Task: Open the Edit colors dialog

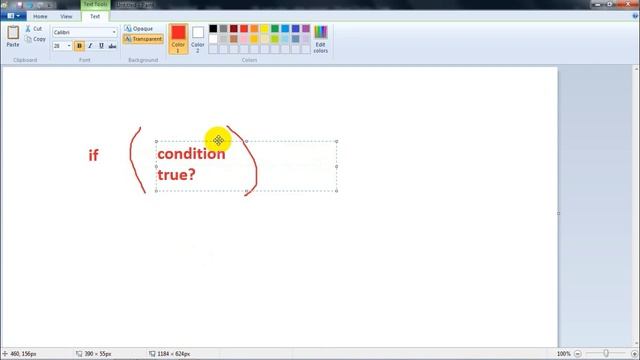Action: point(320,39)
